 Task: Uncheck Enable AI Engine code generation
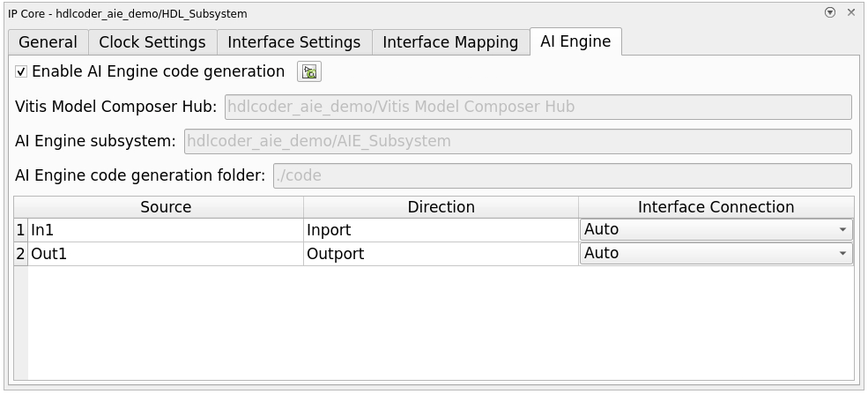(x=22, y=72)
